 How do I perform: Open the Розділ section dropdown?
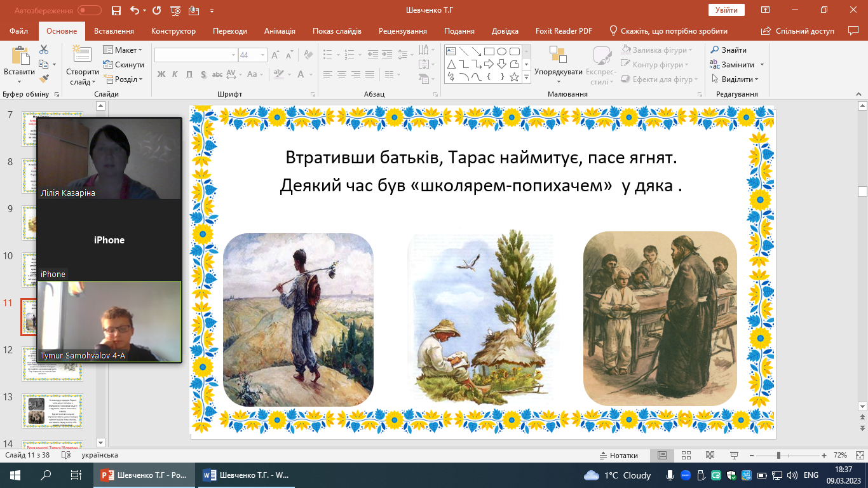[124, 79]
